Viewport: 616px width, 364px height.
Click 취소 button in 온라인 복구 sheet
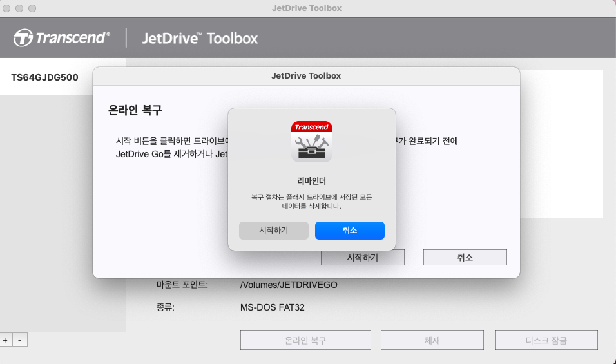(465, 258)
